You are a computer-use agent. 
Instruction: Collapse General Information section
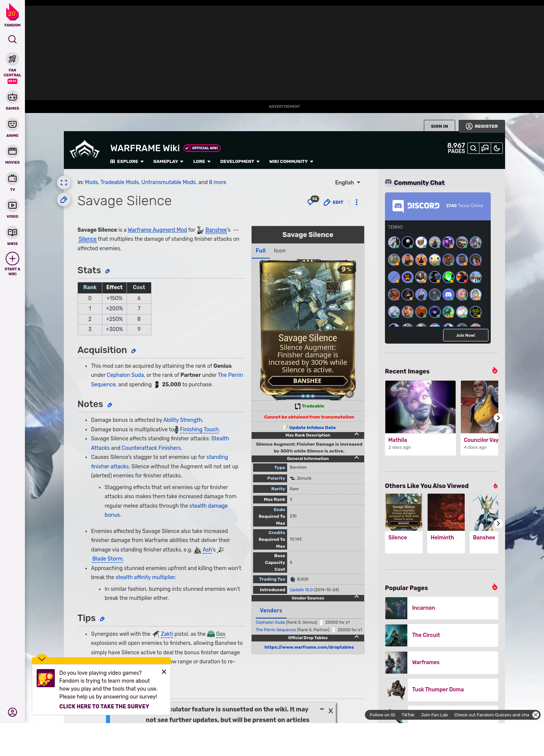point(357,458)
